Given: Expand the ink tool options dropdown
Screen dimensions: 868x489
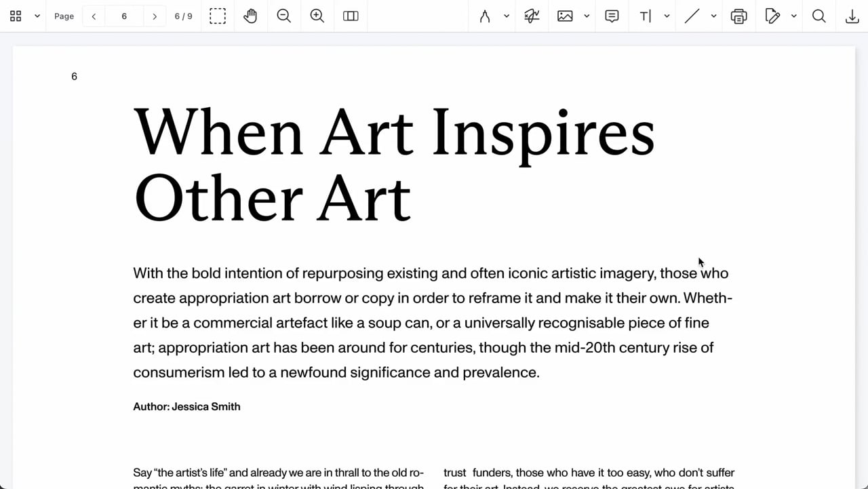Looking at the screenshot, I should point(507,16).
